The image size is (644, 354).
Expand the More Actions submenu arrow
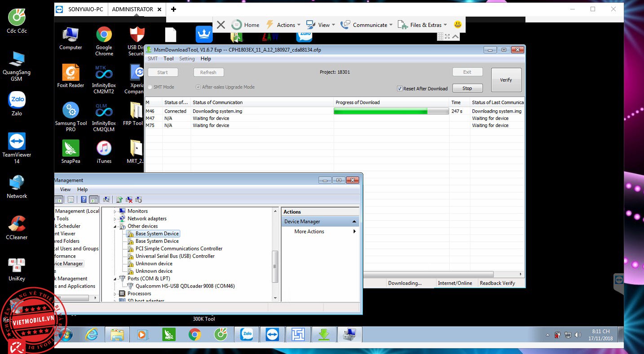354,232
